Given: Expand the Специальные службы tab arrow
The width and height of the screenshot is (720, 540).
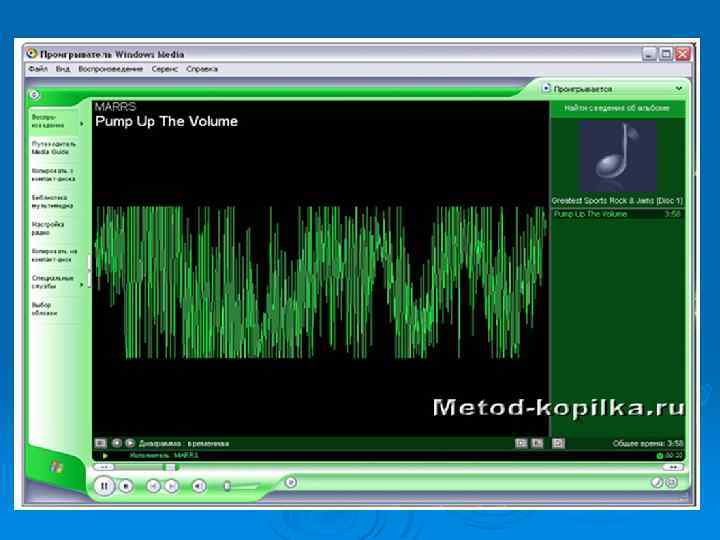Looking at the screenshot, I should pyautogui.click(x=82, y=285).
